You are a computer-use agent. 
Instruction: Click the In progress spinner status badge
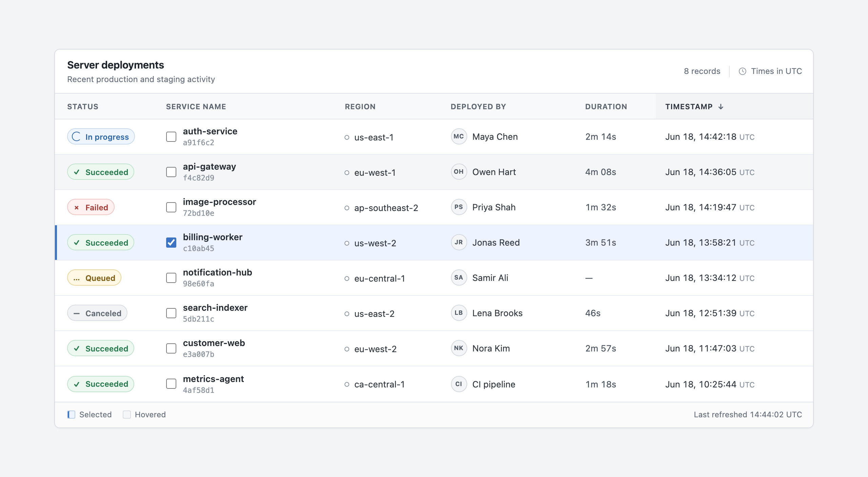101,137
